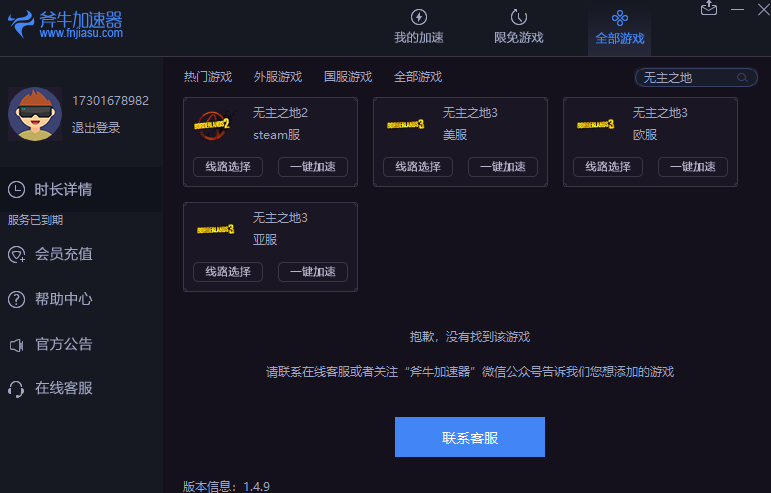This screenshot has width=771, height=493.
Task: Click the clock icon beside 时长详情
Action: coord(16,190)
